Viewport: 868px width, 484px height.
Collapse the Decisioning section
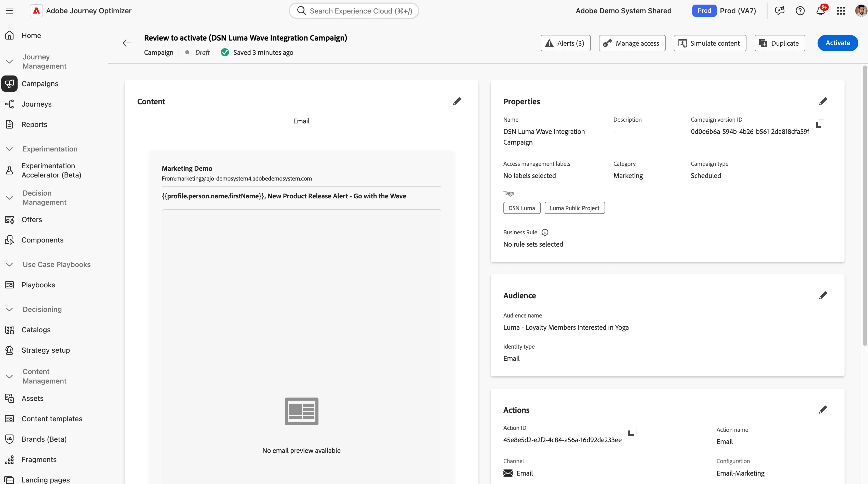9,310
